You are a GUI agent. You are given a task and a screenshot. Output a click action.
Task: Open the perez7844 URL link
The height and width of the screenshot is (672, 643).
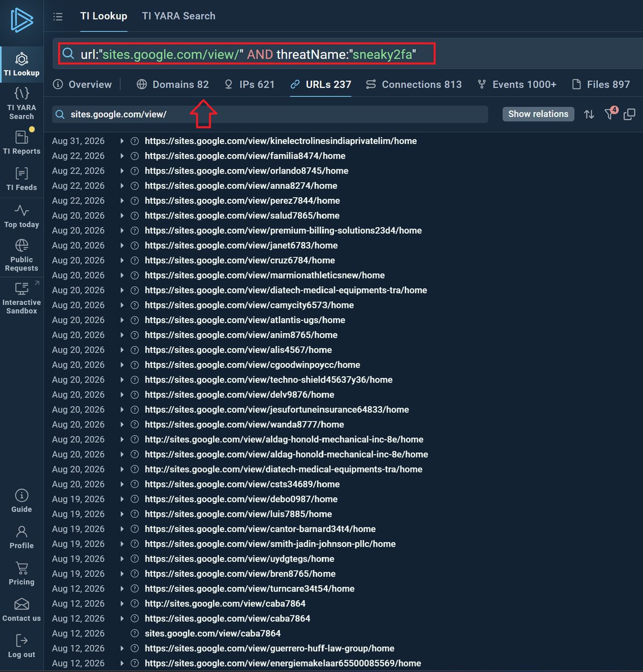tap(243, 201)
